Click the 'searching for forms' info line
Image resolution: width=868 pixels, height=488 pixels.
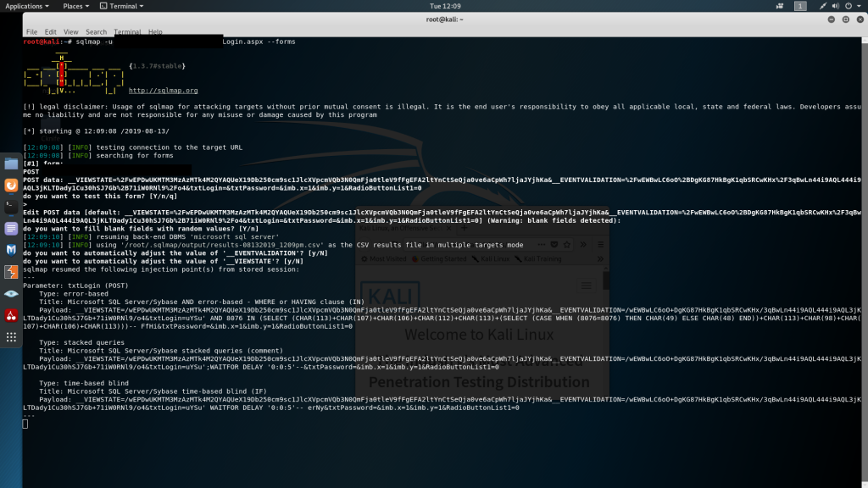pos(98,156)
